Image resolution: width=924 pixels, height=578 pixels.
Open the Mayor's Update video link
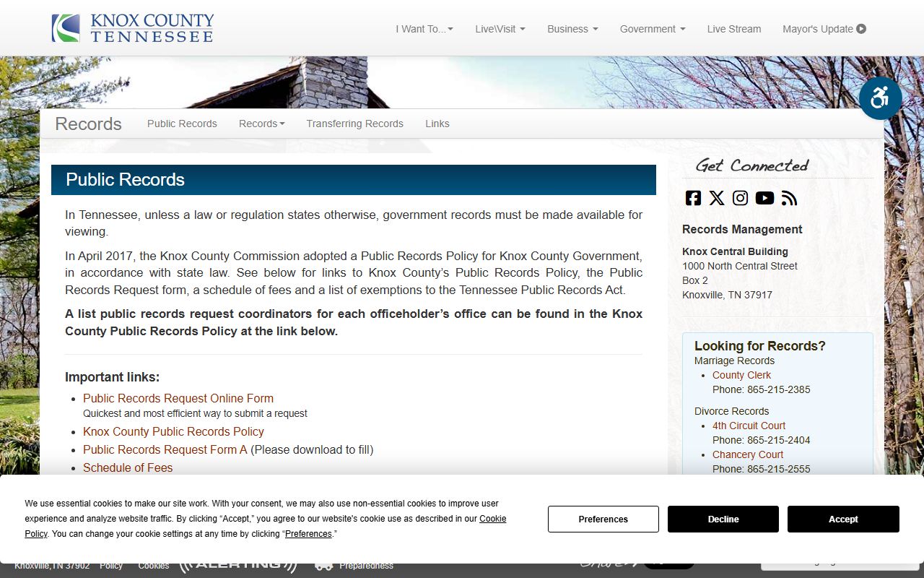[824, 29]
